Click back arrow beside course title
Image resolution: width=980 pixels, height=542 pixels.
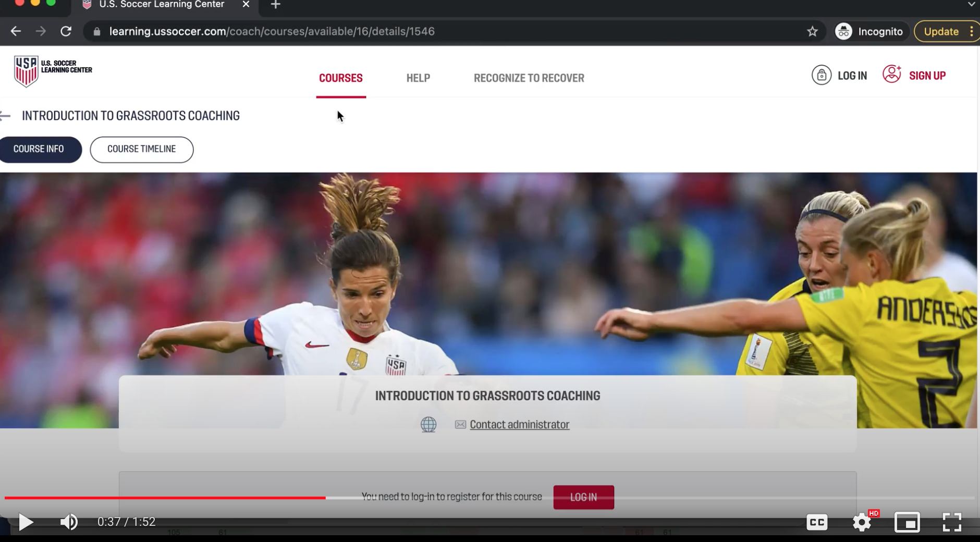point(5,116)
